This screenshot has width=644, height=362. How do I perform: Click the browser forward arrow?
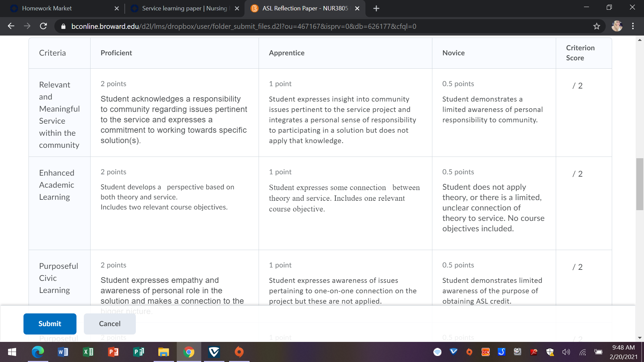[27, 26]
